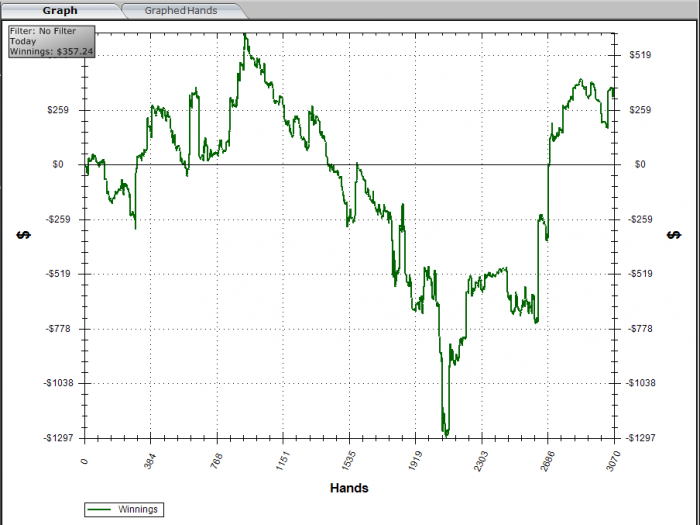This screenshot has height=525, width=700.
Task: Click the left $0 axis label
Action: point(58,164)
